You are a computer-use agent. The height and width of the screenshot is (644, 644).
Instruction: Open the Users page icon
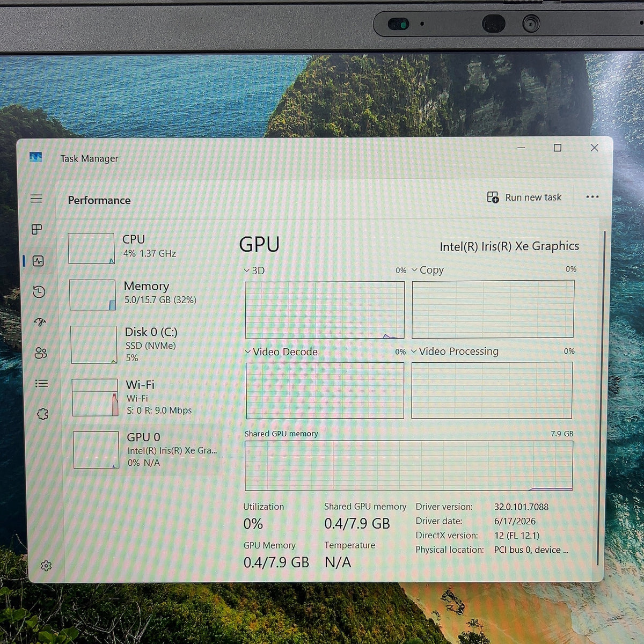41,353
